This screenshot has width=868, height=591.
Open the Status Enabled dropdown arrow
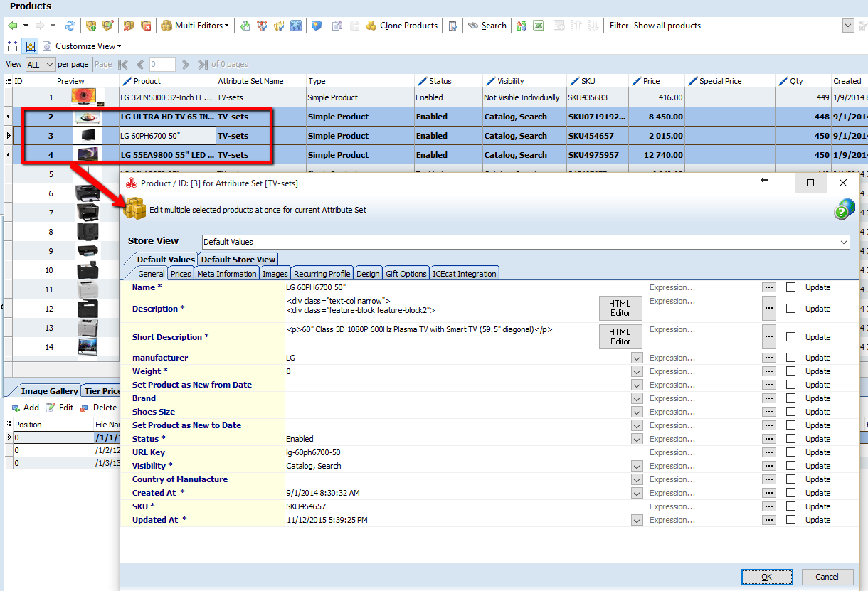[637, 439]
